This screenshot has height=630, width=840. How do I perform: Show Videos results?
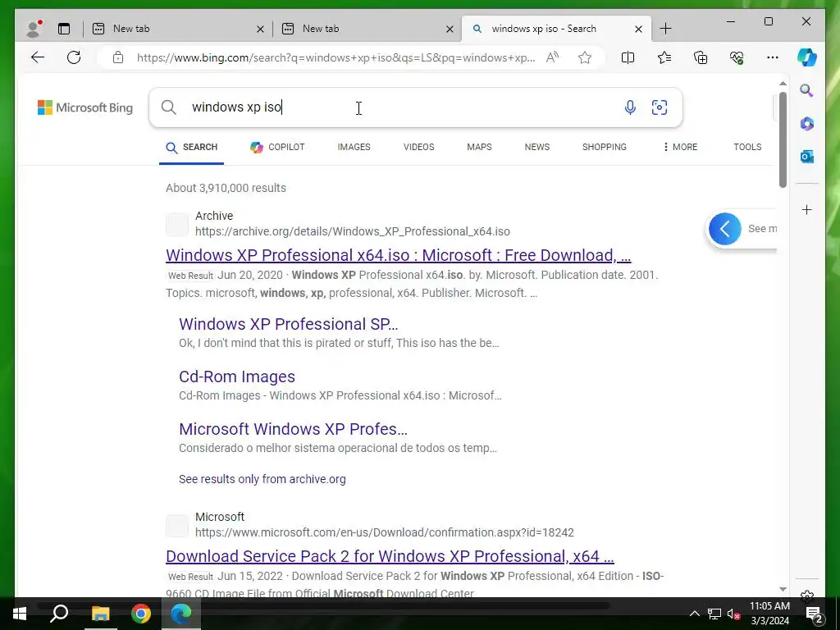pyautogui.click(x=418, y=147)
